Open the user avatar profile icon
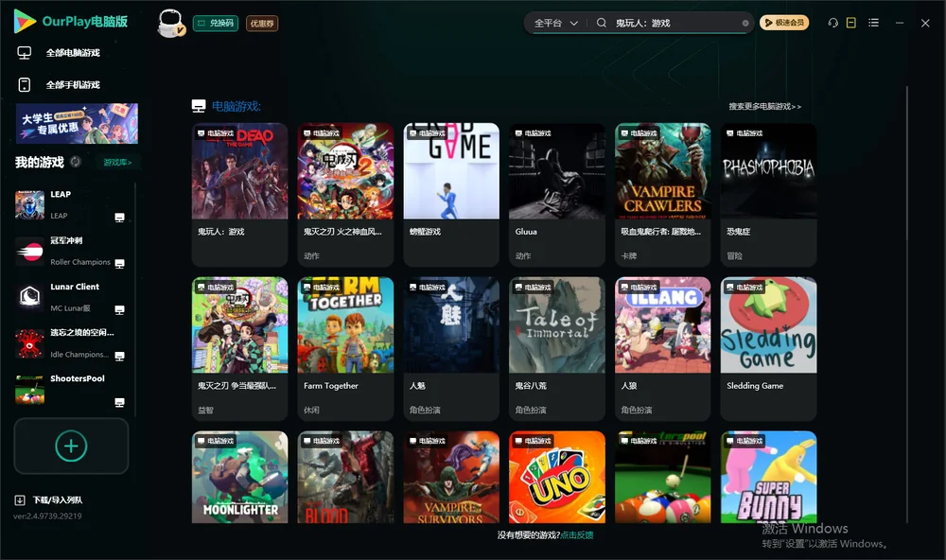 tap(170, 24)
